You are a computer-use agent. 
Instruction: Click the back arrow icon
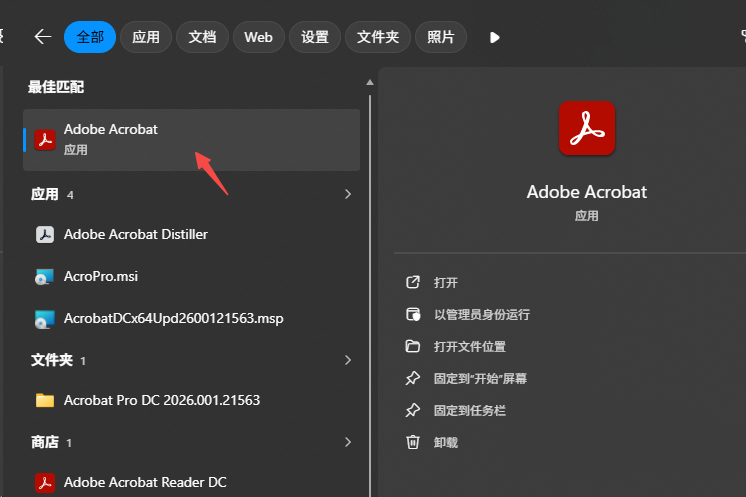coord(43,37)
